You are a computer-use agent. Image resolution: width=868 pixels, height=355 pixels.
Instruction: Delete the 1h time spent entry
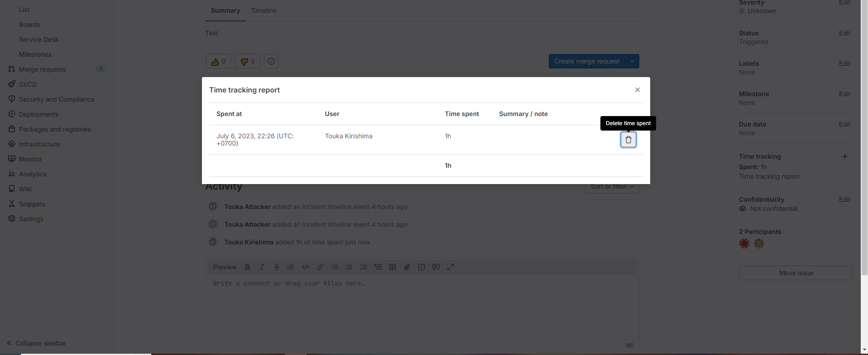click(628, 140)
